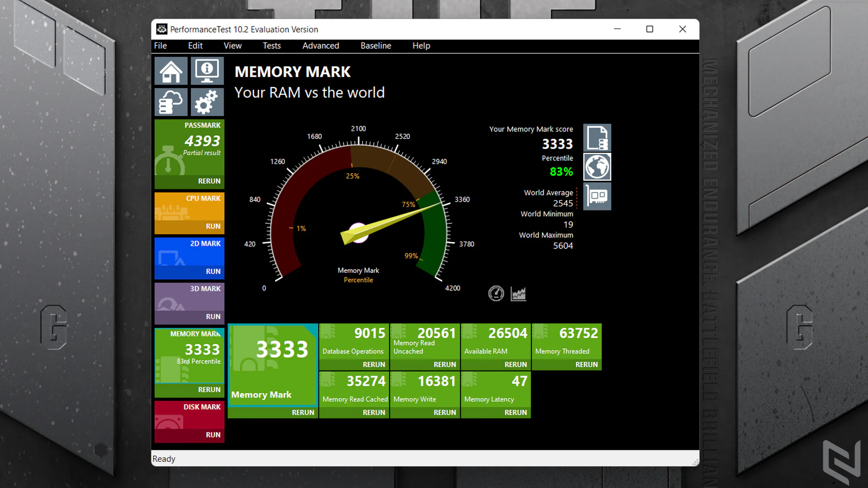The height and width of the screenshot is (488, 868).
Task: Open the System Information monitor icon
Action: tap(207, 71)
